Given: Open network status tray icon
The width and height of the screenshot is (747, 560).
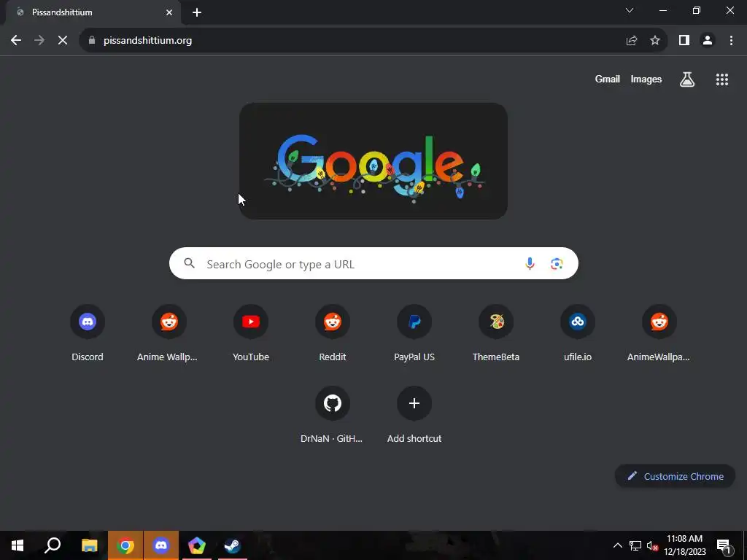Looking at the screenshot, I should coord(635,545).
